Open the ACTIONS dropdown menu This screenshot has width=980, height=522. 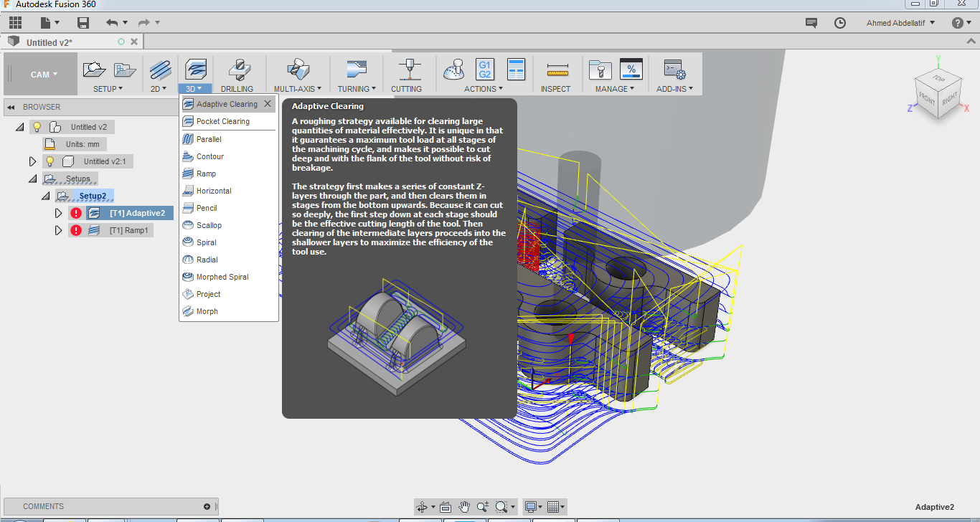click(x=484, y=89)
